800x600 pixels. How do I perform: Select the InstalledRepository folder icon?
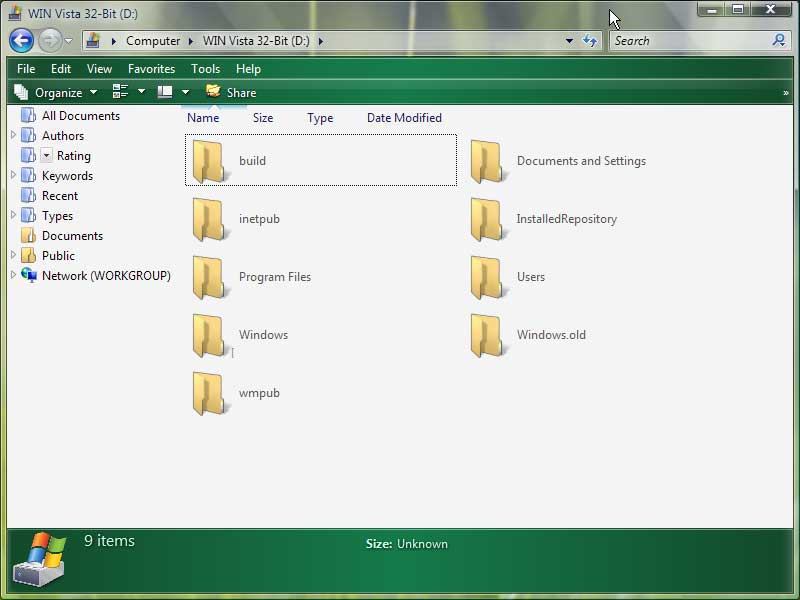click(487, 219)
